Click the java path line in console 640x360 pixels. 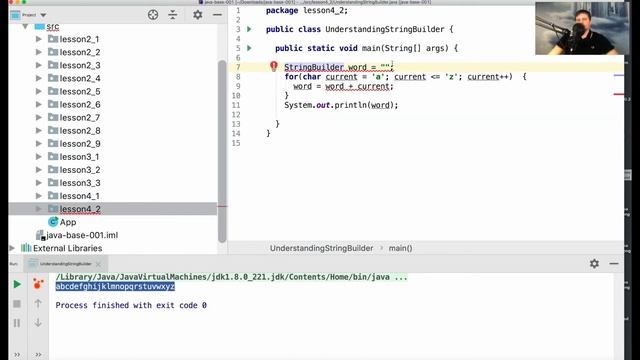(231, 277)
